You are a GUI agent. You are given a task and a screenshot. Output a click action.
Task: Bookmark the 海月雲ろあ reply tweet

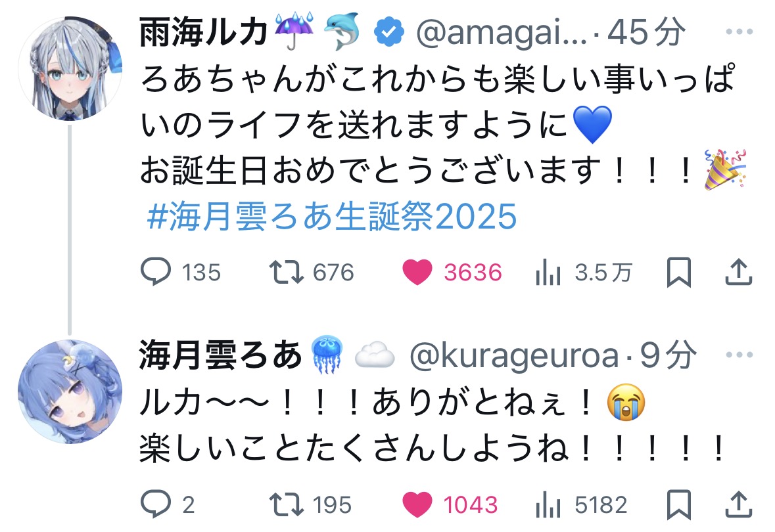(x=678, y=504)
